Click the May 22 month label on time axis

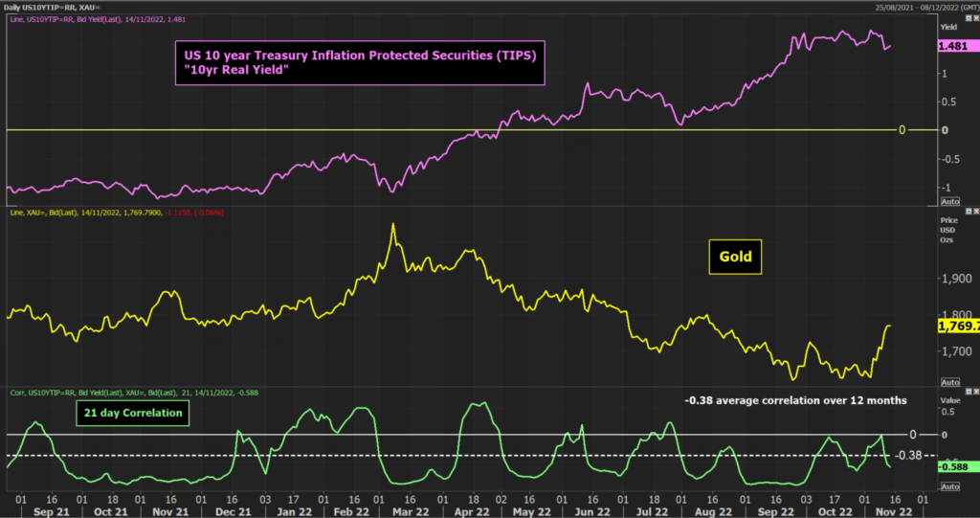pyautogui.click(x=531, y=511)
